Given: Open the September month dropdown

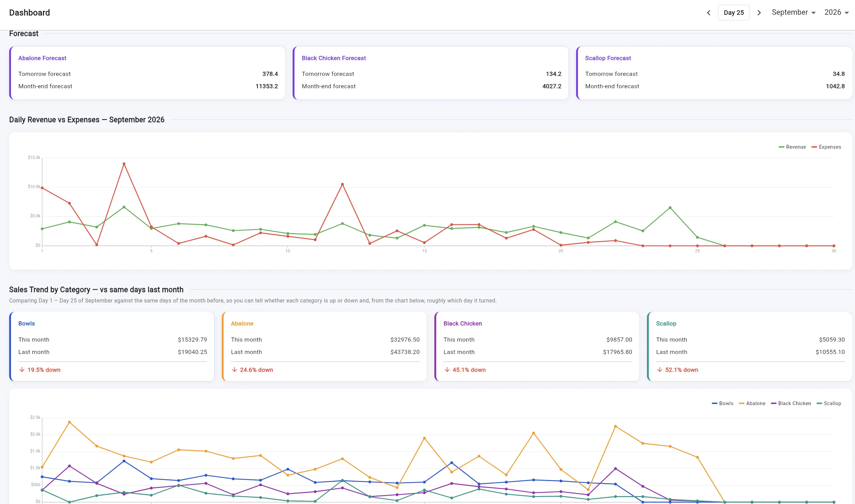Looking at the screenshot, I should tap(793, 12).
